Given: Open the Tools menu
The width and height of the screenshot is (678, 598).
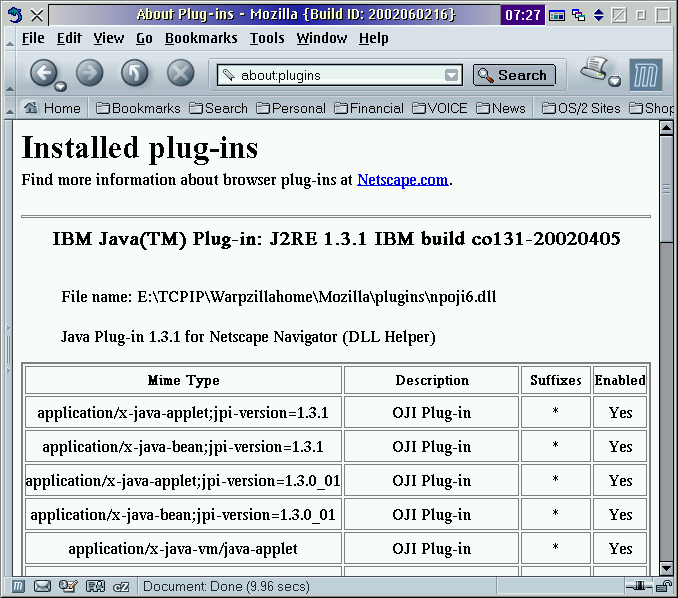Looking at the screenshot, I should point(267,38).
